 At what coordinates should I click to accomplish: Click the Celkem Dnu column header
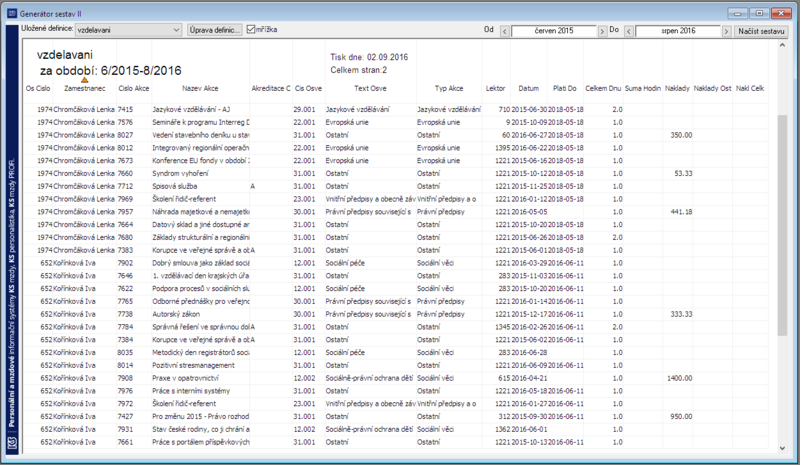pyautogui.click(x=603, y=88)
